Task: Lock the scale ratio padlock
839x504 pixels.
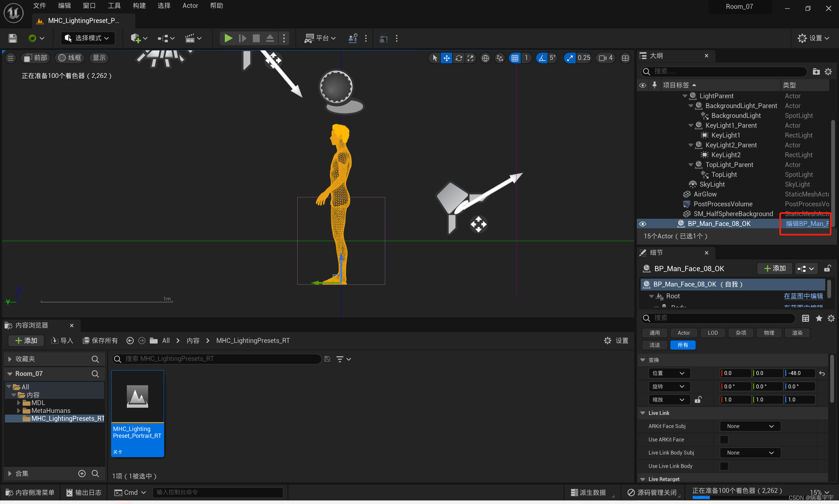Action: (698, 400)
